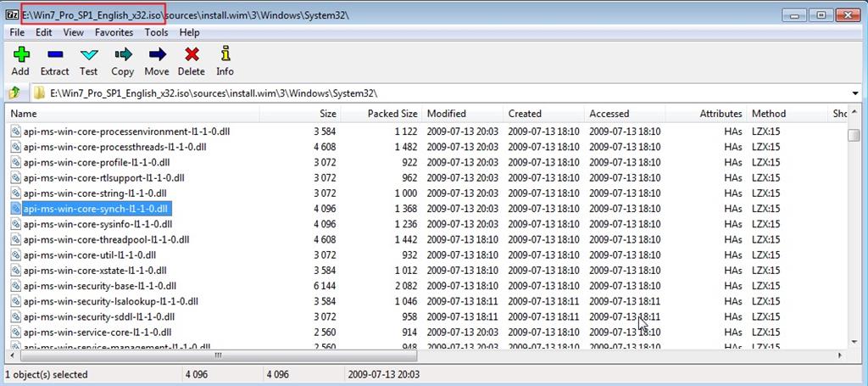This screenshot has height=386, width=868.
Task: Select the core-util dll file icon
Action: (x=15, y=255)
